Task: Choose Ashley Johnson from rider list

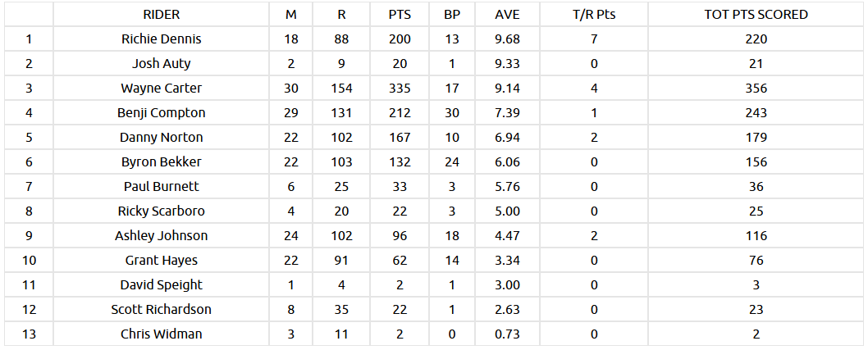Action: [161, 235]
